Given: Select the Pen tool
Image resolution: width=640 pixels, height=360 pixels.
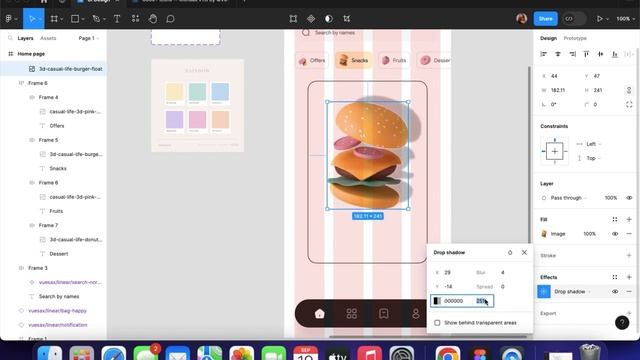Looking at the screenshot, I should coord(96,19).
